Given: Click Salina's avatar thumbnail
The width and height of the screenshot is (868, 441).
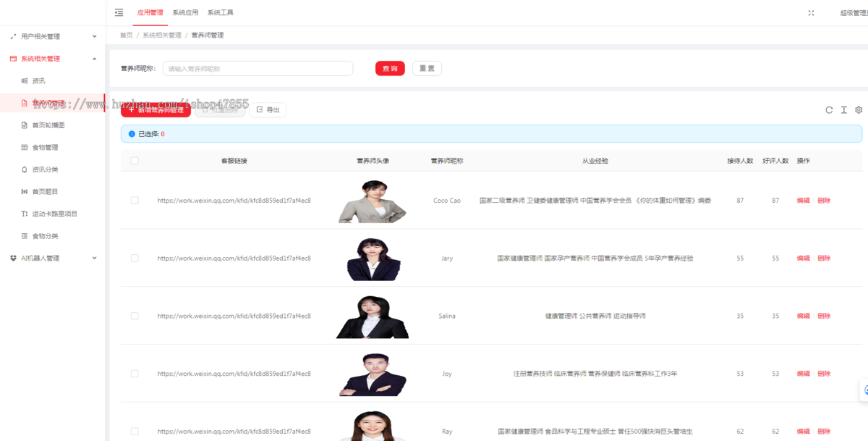Looking at the screenshot, I should pyautogui.click(x=372, y=316).
